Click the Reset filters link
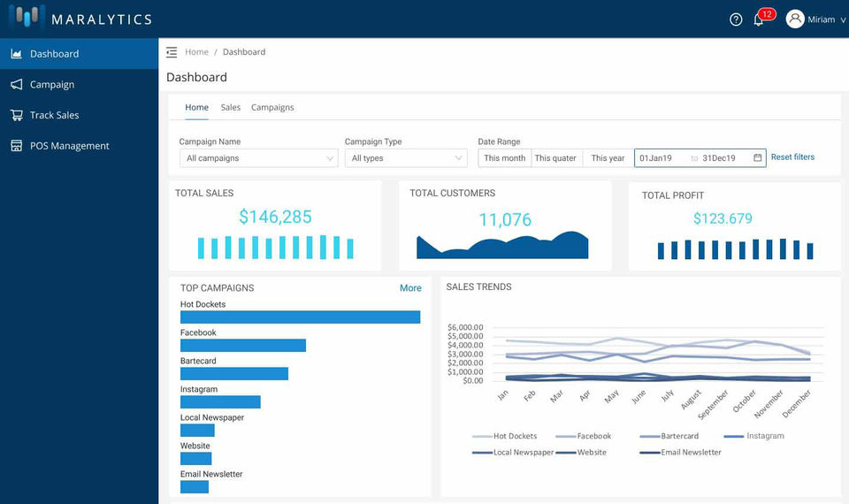The width and height of the screenshot is (849, 504). [792, 157]
